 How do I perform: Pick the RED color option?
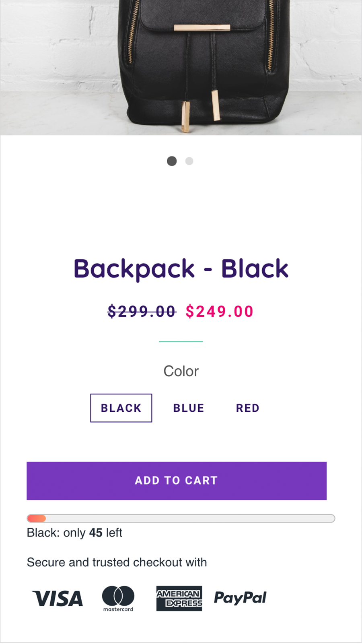click(x=247, y=408)
